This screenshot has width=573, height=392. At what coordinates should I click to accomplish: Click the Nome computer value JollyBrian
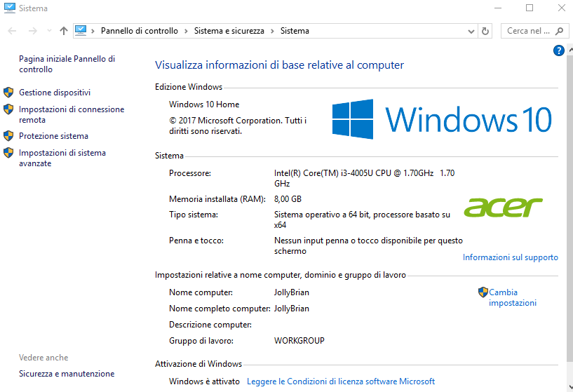[292, 292]
